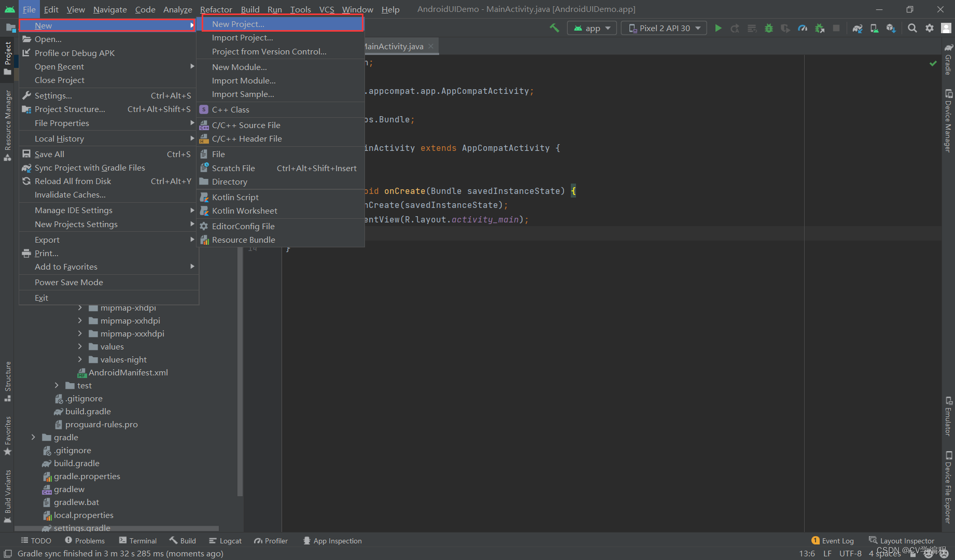Open the Event Log panel
This screenshot has width=955, height=560.
[833, 541]
